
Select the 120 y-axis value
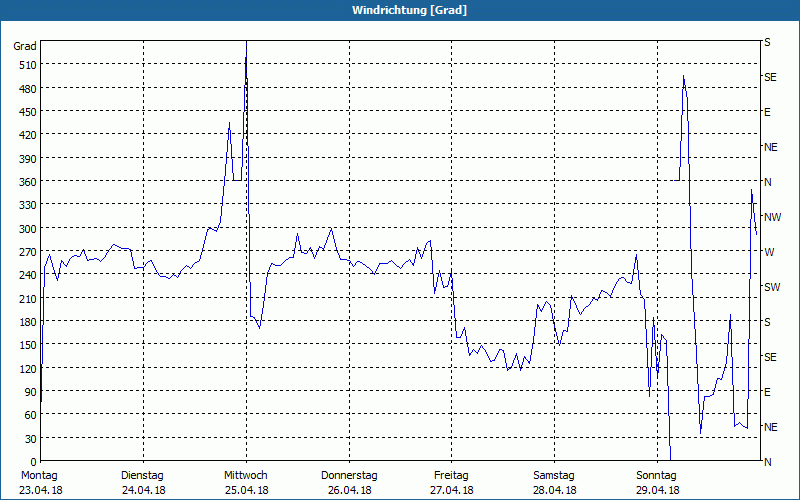tap(28, 368)
